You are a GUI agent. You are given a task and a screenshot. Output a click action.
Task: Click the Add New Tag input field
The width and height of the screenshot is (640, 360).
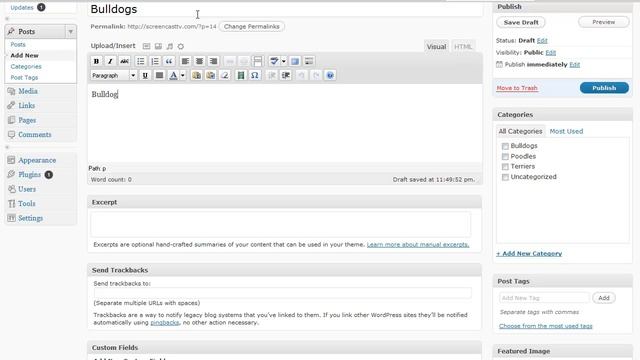click(544, 298)
